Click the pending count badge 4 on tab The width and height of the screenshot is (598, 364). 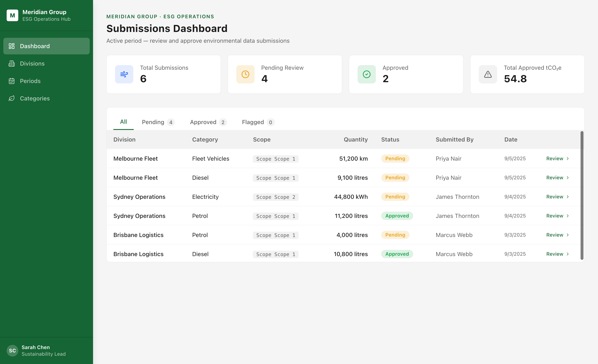171,122
